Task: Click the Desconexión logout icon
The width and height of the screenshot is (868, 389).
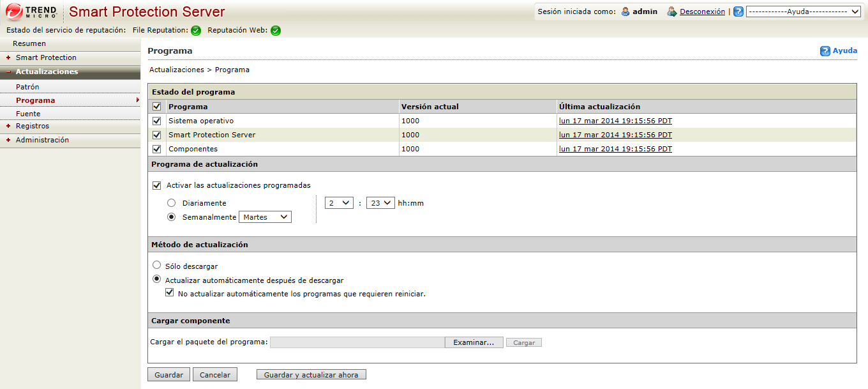Action: click(671, 11)
